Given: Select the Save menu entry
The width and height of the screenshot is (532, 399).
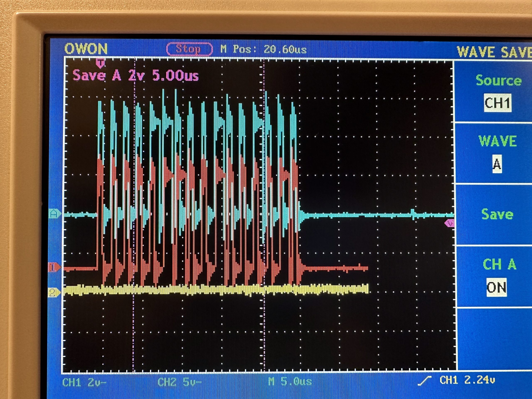Looking at the screenshot, I should click(x=497, y=214).
